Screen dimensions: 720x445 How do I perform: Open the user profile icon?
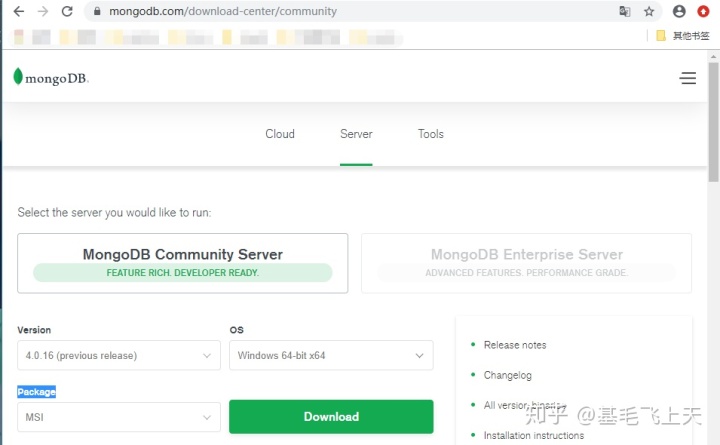[679, 11]
